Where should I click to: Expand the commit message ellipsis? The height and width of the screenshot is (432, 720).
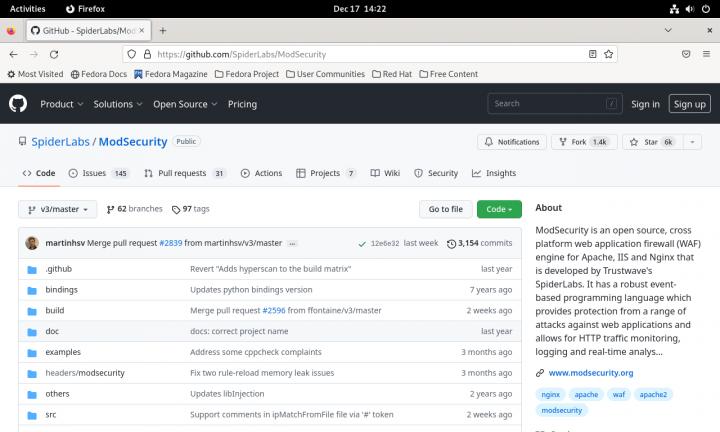pos(292,243)
